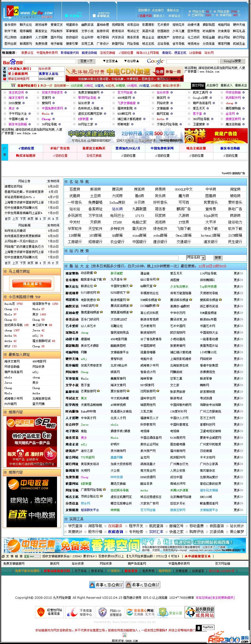Click the ★申请链接留言★ link
The image size is (251, 644).
tap(198, 556)
